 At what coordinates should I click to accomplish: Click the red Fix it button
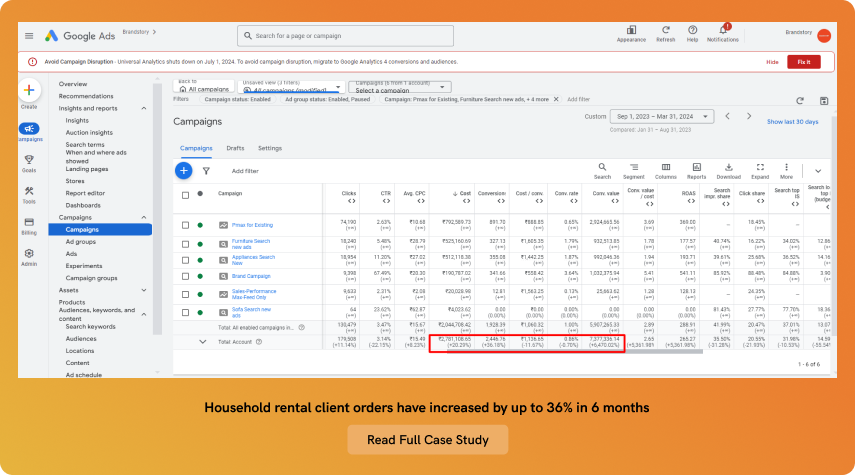pos(804,62)
